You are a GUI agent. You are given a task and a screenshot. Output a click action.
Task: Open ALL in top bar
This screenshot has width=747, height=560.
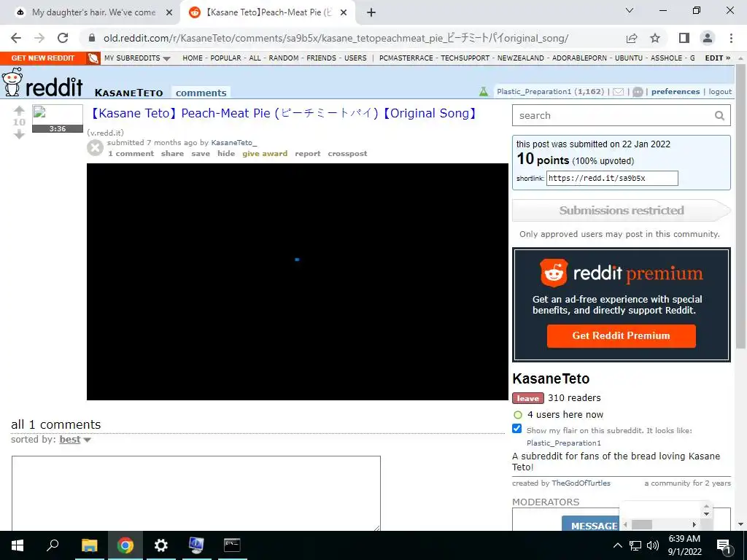[255, 58]
